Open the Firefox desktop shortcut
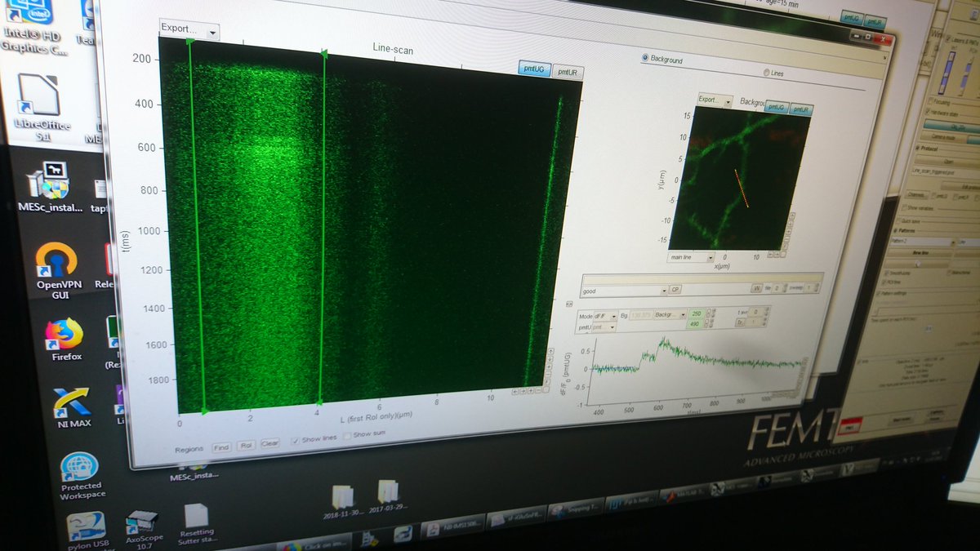Viewport: 980px width, 551px height. tap(64, 340)
